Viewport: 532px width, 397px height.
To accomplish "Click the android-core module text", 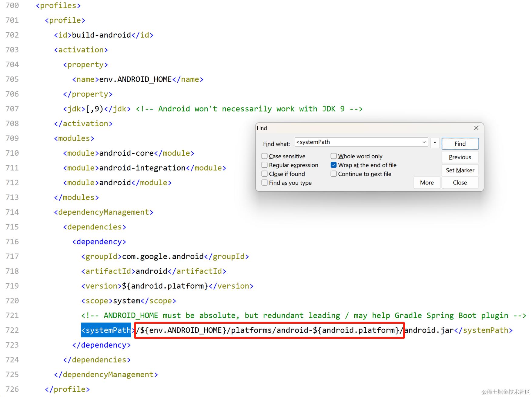I will coord(126,153).
